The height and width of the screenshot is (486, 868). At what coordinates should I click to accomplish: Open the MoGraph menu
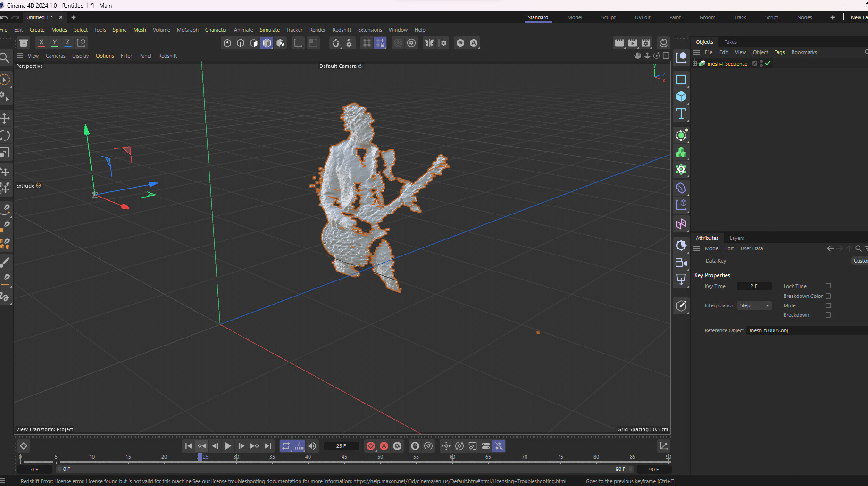187,30
